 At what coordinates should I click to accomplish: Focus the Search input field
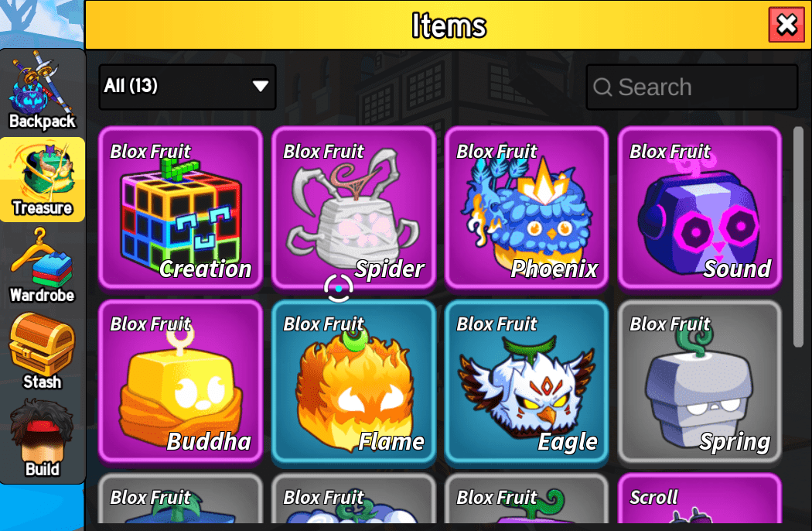pyautogui.click(x=692, y=87)
